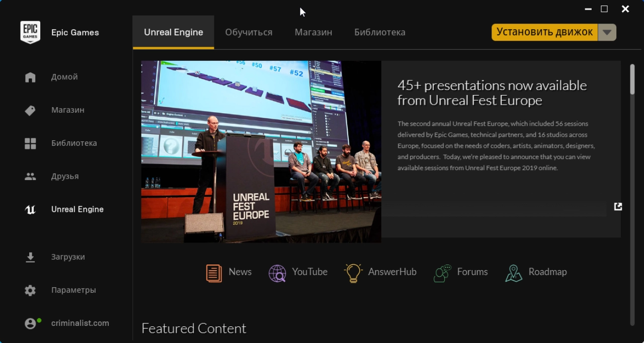Open Загрузки download arrow icon
The height and width of the screenshot is (343, 644).
[30, 257]
